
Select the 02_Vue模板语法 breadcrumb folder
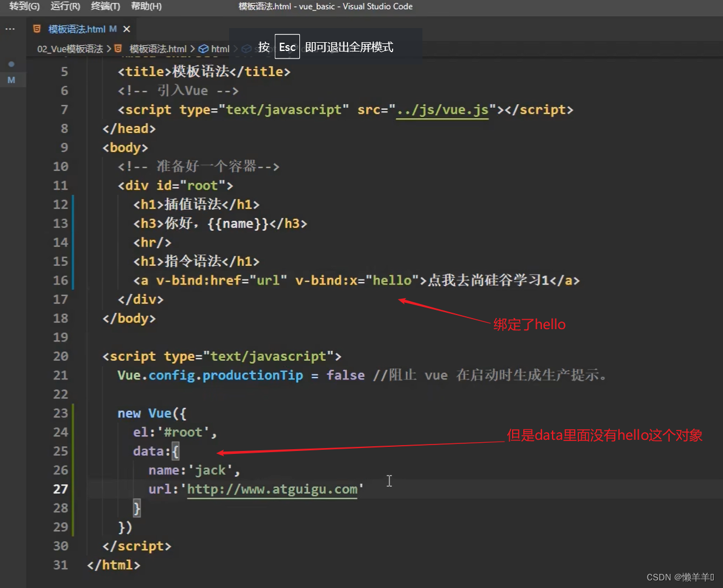click(70, 49)
